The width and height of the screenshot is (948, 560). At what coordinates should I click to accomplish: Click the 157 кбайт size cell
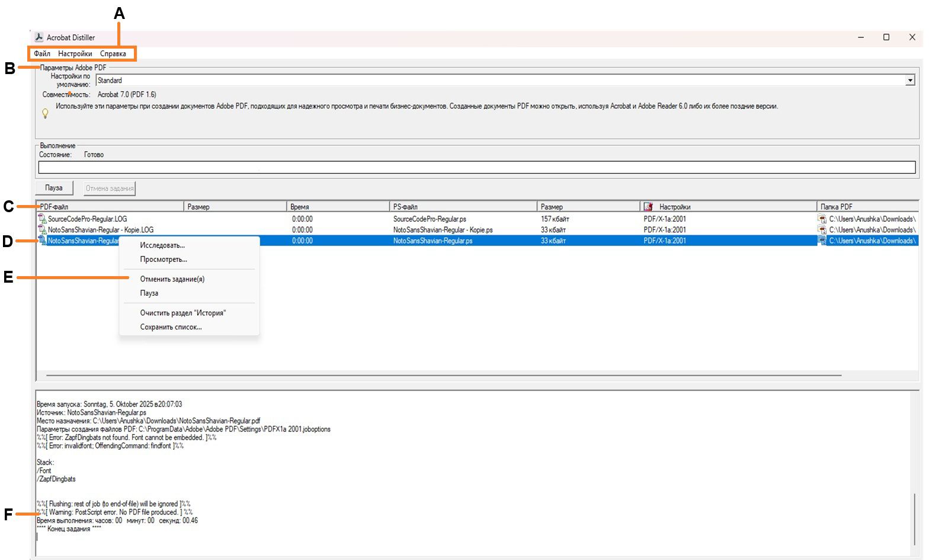coord(555,219)
